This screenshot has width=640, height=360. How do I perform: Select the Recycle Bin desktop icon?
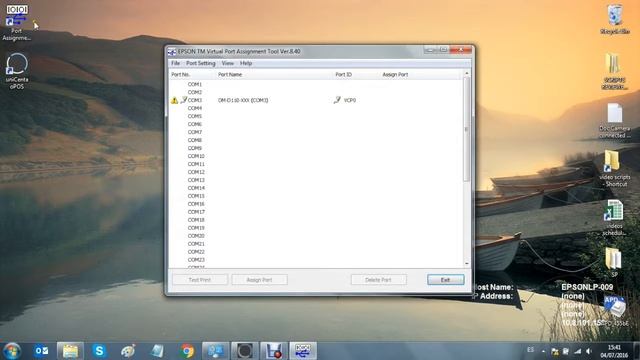[x=615, y=19]
